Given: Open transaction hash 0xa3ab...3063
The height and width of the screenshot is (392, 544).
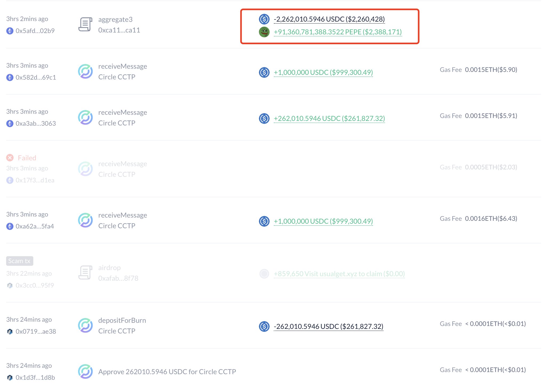Looking at the screenshot, I should tap(36, 124).
